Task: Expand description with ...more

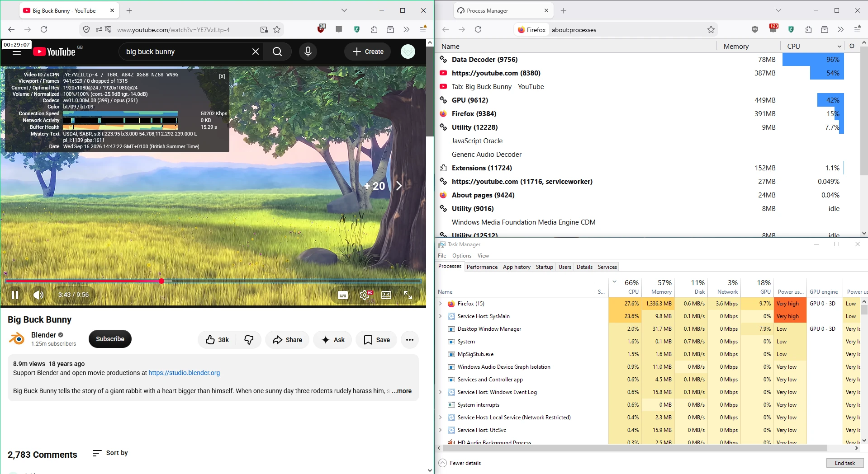Action: (x=402, y=391)
